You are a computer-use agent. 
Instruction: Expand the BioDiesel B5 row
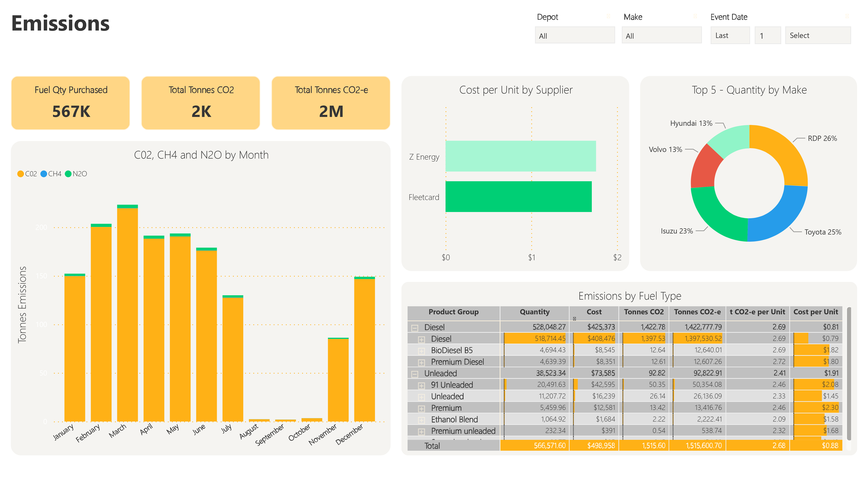click(421, 351)
